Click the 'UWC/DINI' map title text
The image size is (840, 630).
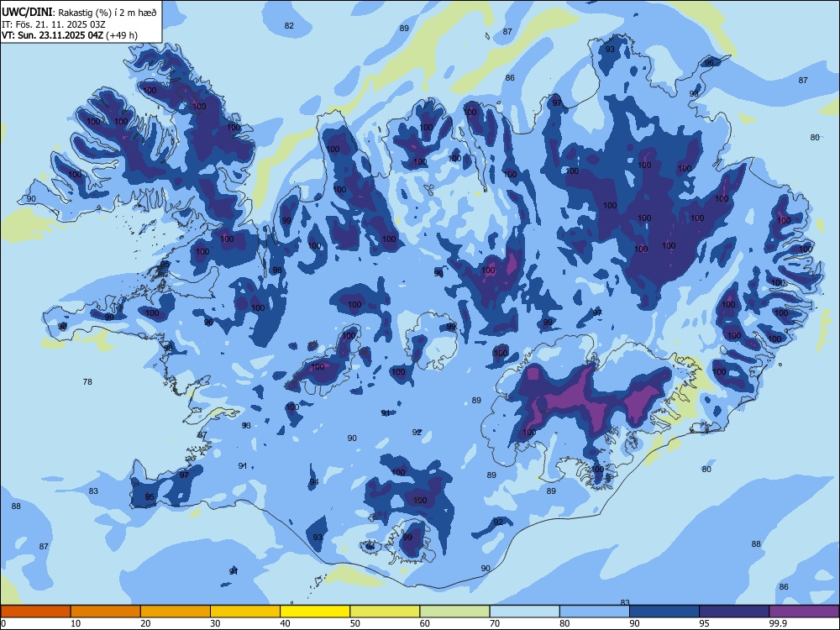click(26, 12)
